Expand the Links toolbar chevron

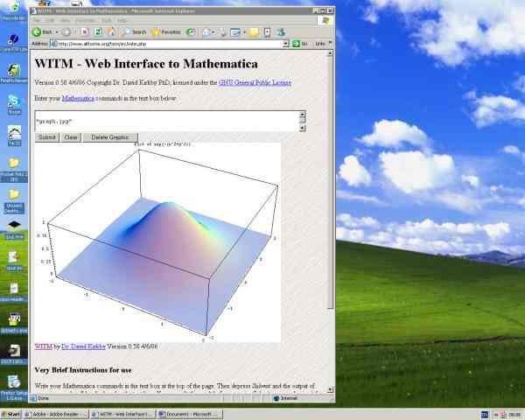pyautogui.click(x=330, y=43)
